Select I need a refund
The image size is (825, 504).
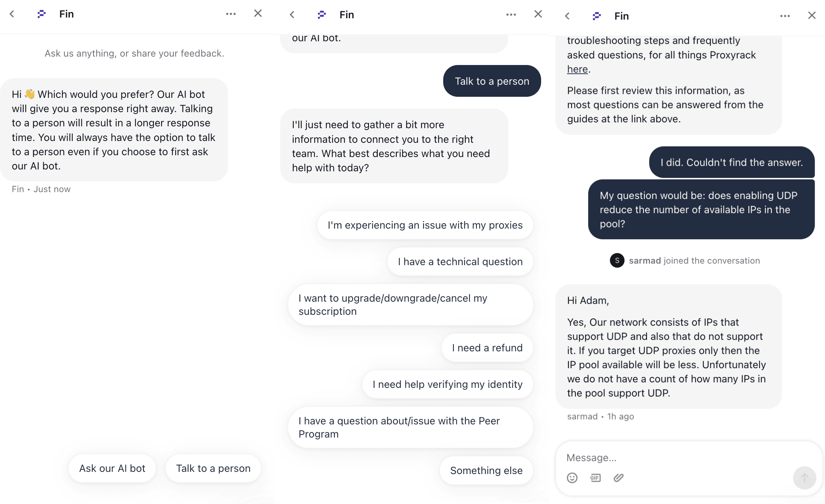tap(487, 348)
